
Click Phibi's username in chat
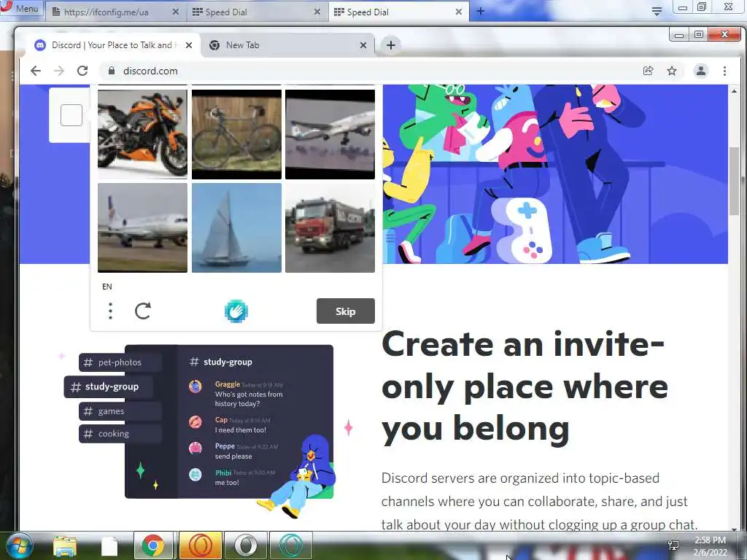pos(223,472)
